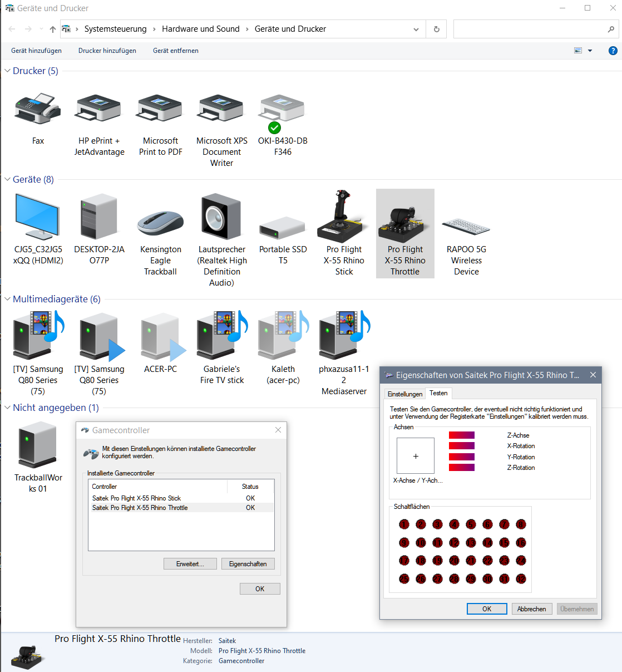Collapse the Drucker (5) group

[x=7, y=71]
